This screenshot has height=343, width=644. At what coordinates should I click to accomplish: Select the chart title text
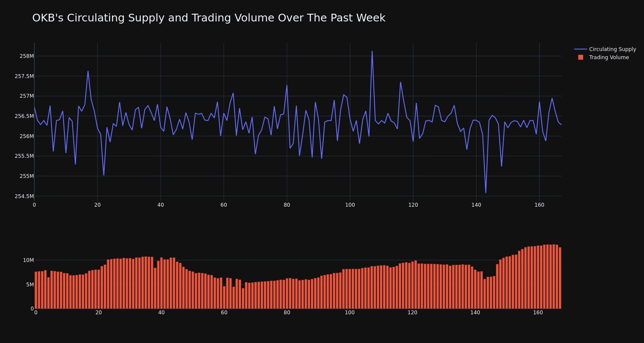pyautogui.click(x=209, y=18)
